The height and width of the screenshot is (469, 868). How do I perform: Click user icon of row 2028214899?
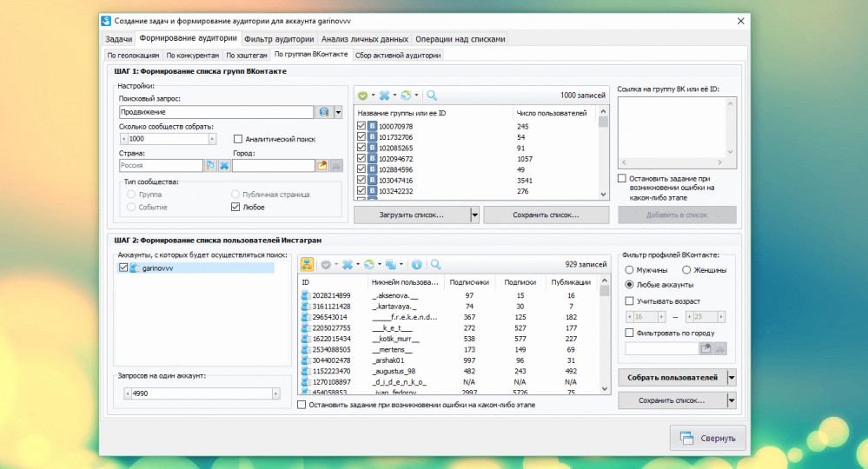click(306, 295)
